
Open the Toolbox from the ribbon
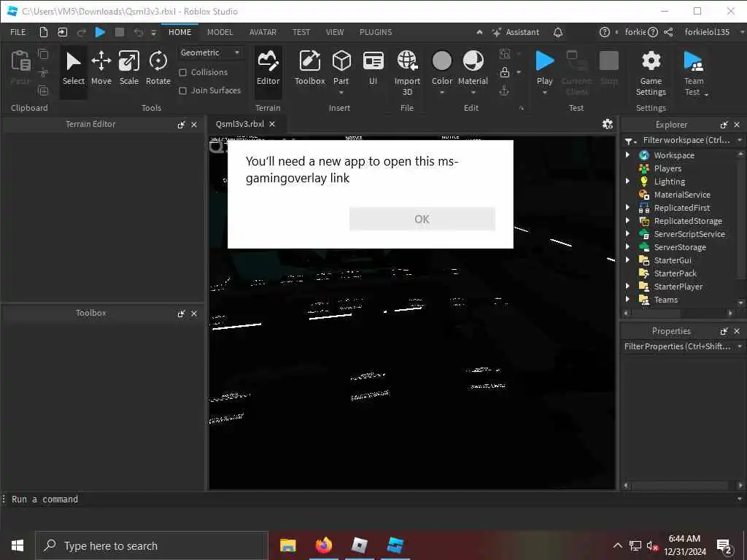[x=309, y=69]
